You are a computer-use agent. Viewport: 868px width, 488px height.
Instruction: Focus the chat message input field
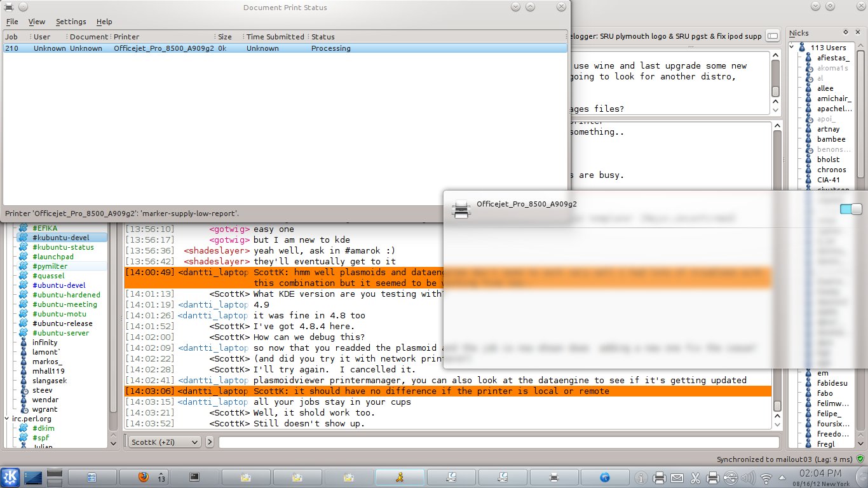pyautogui.click(x=499, y=442)
